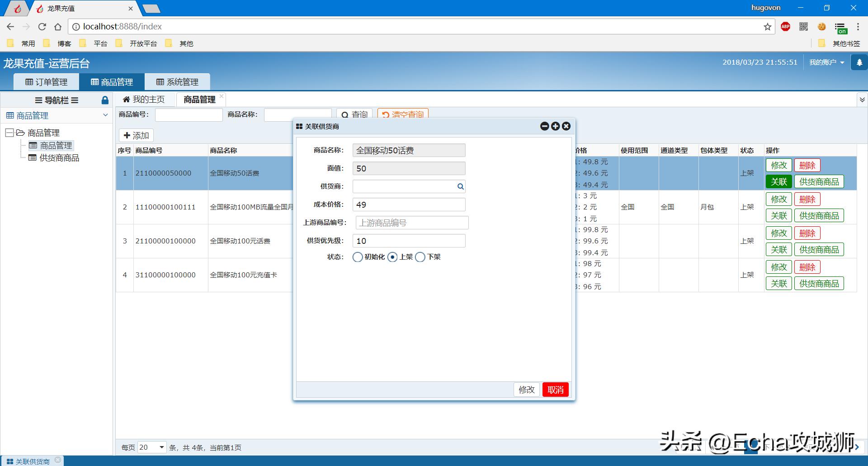Click the navigation bar lock icon
868x466 pixels.
105,100
